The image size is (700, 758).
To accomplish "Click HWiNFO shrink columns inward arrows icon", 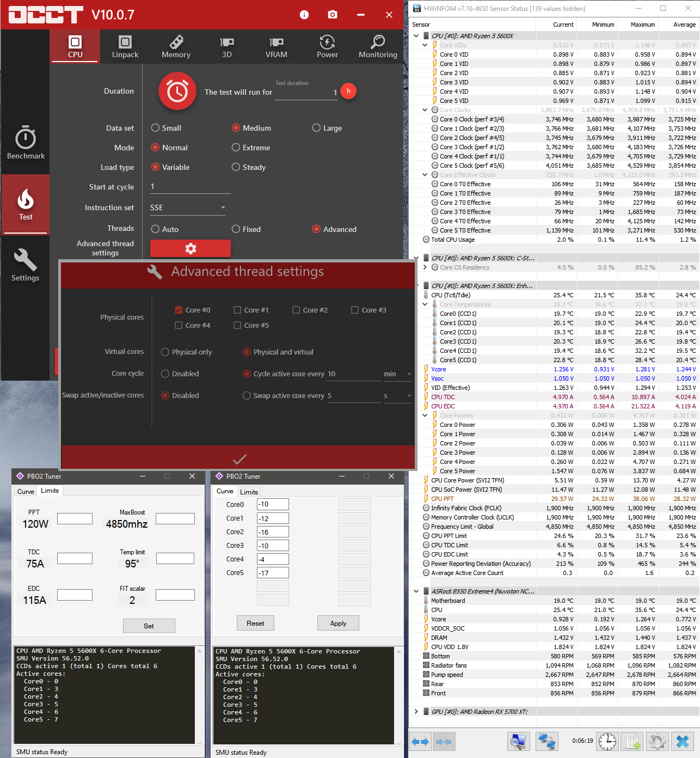I will point(444,742).
